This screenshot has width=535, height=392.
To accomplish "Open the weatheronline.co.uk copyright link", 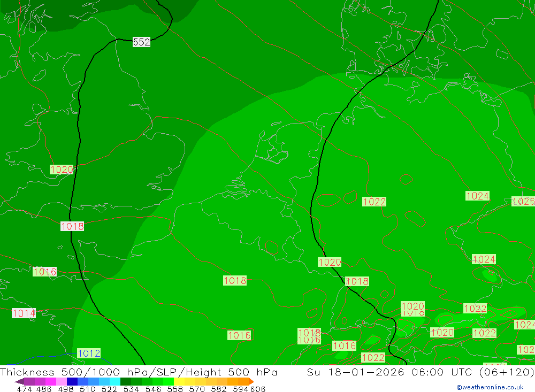I will 490,387.
